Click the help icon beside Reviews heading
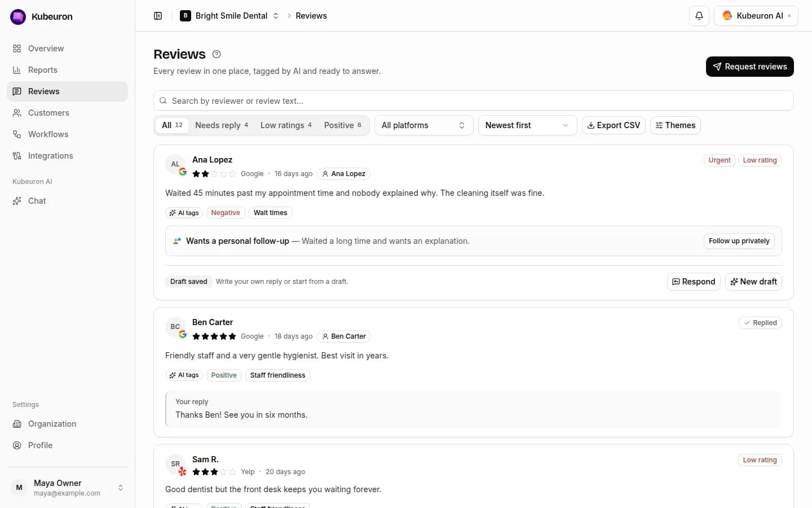The width and height of the screenshot is (812, 508). pos(217,54)
